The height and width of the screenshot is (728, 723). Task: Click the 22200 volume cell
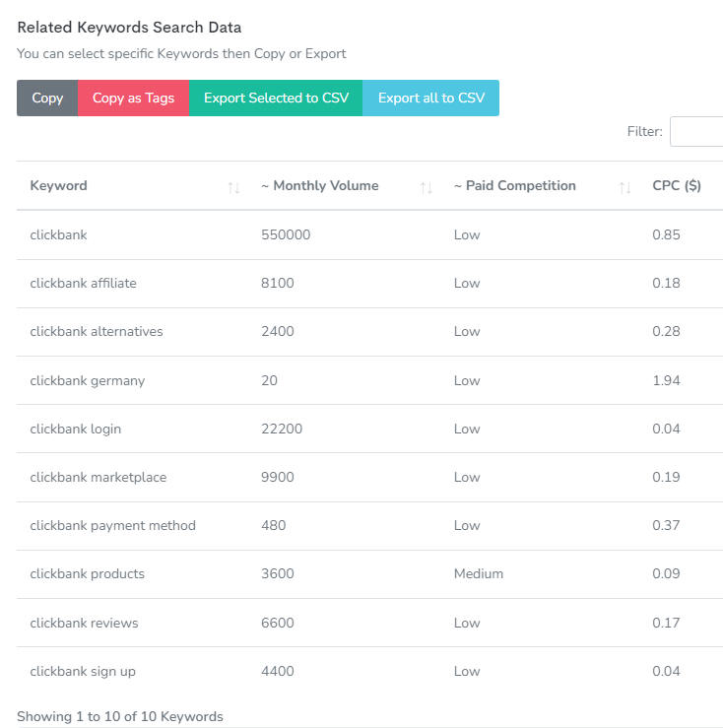click(x=282, y=429)
